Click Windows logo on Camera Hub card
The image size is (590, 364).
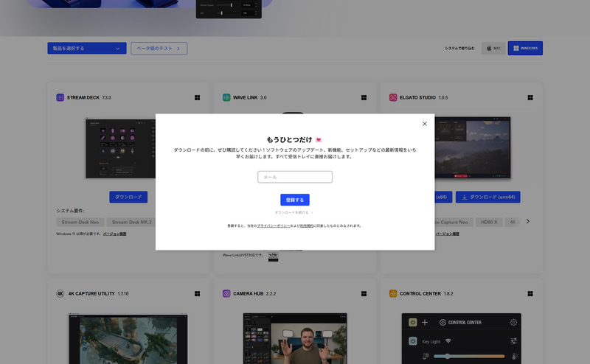(364, 294)
